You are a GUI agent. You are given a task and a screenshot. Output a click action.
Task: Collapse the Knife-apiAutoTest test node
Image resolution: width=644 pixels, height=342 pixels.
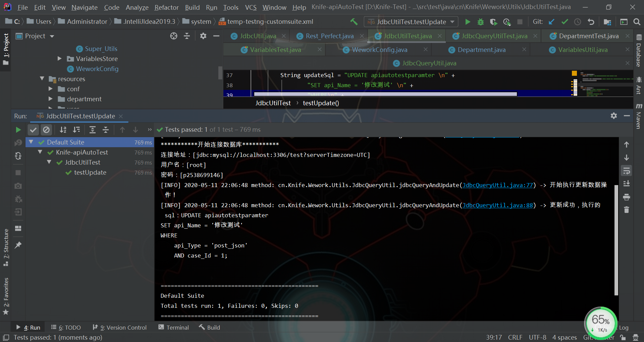[40, 152]
